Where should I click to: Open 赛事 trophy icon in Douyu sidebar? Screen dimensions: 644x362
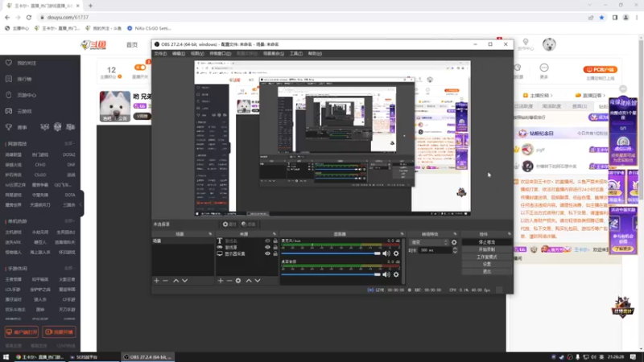coord(9,127)
